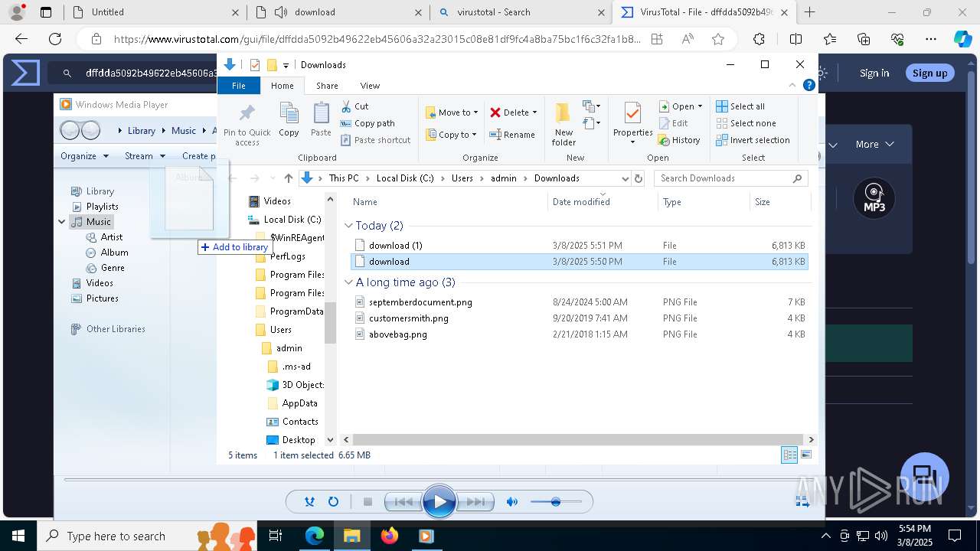Click More on VirusTotal page
Screen dimensions: 980x551
click(x=875, y=144)
